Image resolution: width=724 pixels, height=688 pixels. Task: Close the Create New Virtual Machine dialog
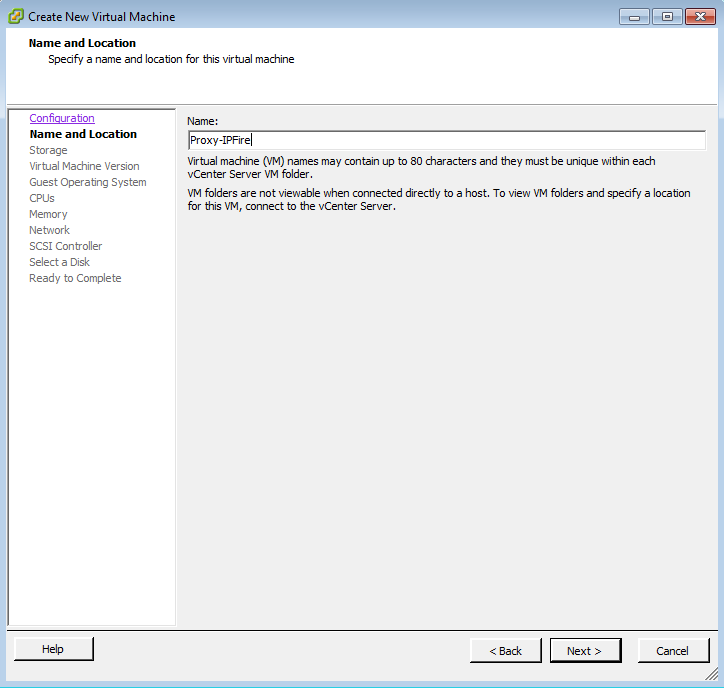click(700, 17)
